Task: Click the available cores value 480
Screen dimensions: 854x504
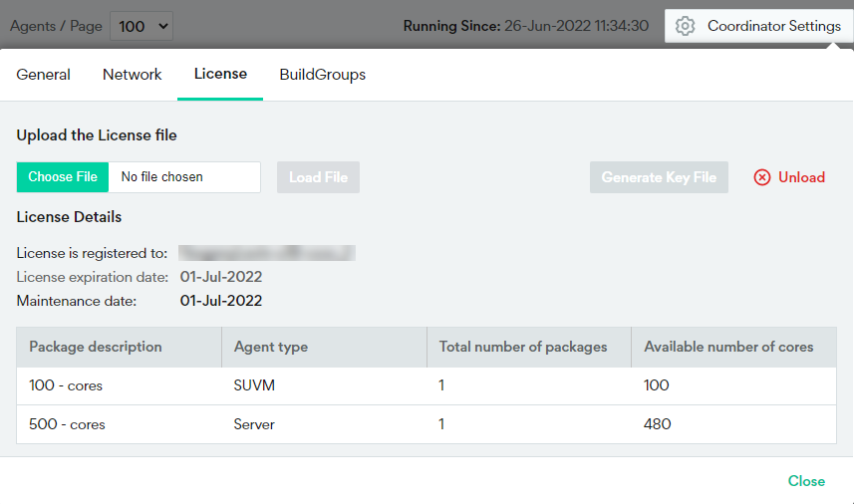Action: point(658,424)
